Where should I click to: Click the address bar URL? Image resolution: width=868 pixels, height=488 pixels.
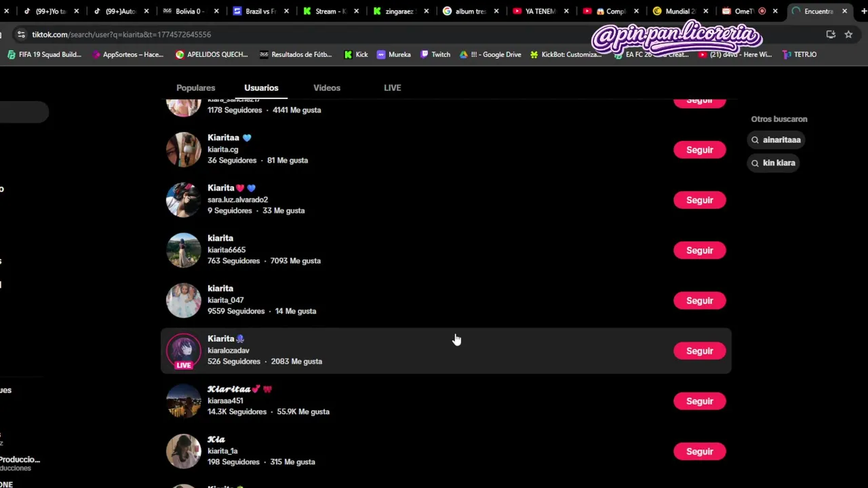coord(121,35)
